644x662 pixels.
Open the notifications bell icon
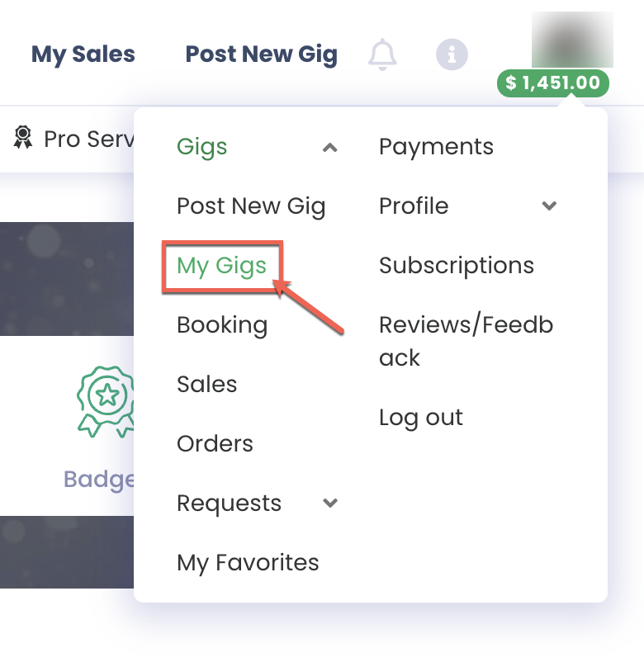[x=383, y=53]
